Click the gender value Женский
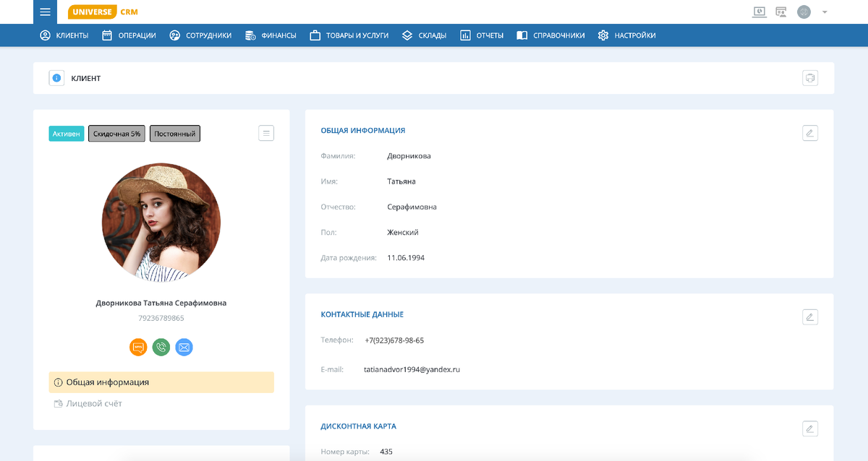Image resolution: width=868 pixels, height=461 pixels. tap(403, 233)
